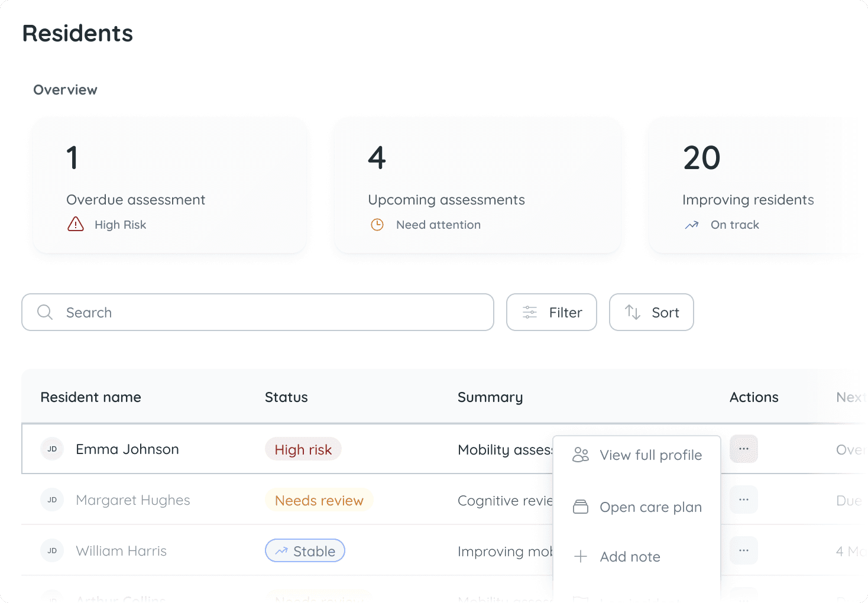
Task: Click the magnifier icon in search bar
Action: tap(45, 312)
